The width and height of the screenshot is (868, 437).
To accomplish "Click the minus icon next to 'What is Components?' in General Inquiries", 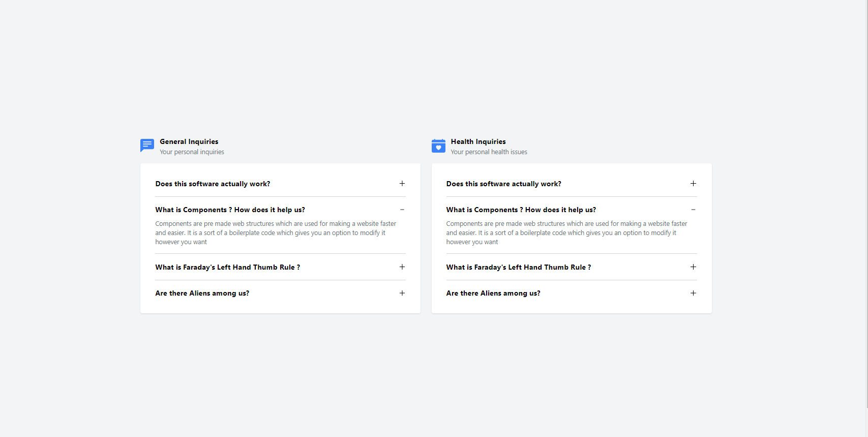I will (402, 209).
